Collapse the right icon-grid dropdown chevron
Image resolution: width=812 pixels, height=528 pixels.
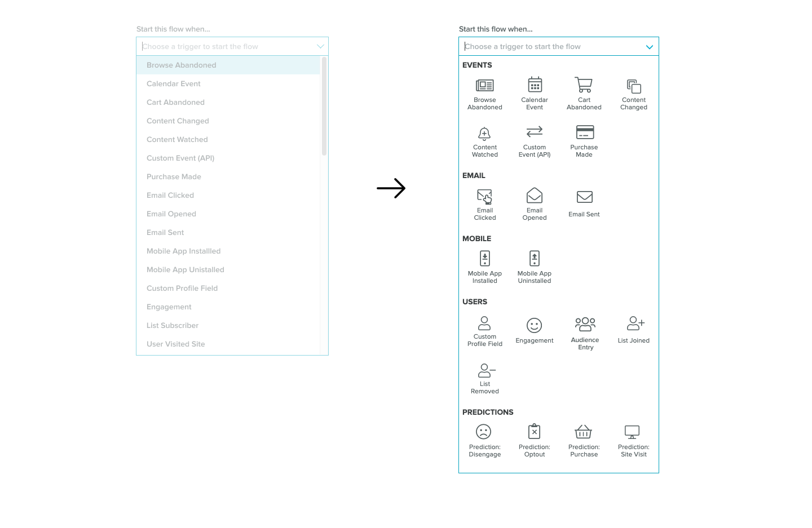click(649, 47)
